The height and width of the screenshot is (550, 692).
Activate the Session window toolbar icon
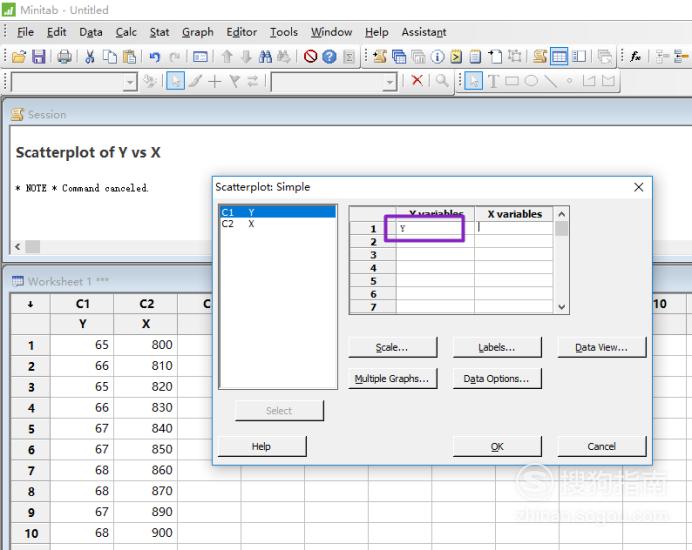point(540,57)
